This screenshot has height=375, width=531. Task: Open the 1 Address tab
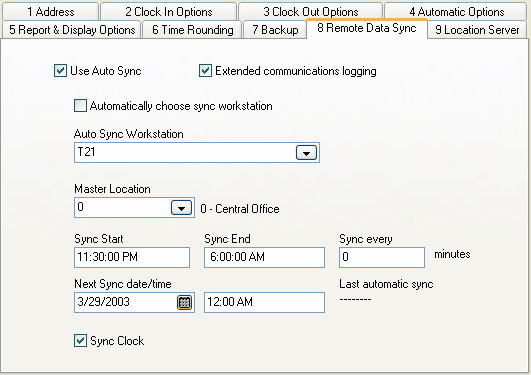pyautogui.click(x=50, y=12)
